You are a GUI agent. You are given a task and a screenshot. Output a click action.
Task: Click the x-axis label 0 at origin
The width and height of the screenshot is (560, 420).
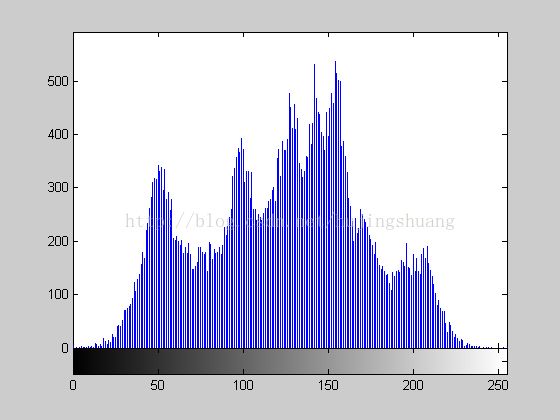tap(73, 385)
